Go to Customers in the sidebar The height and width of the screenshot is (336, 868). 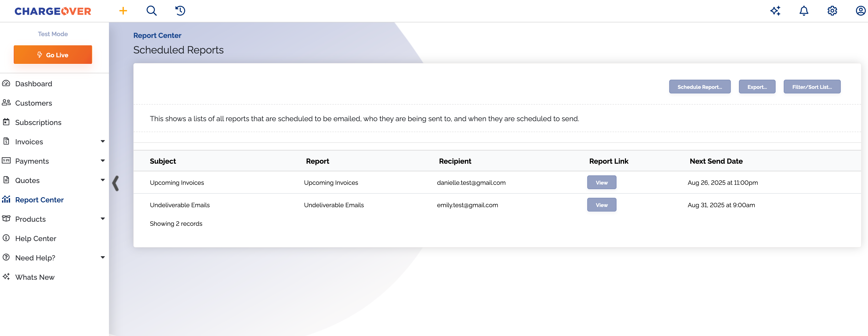(34, 103)
